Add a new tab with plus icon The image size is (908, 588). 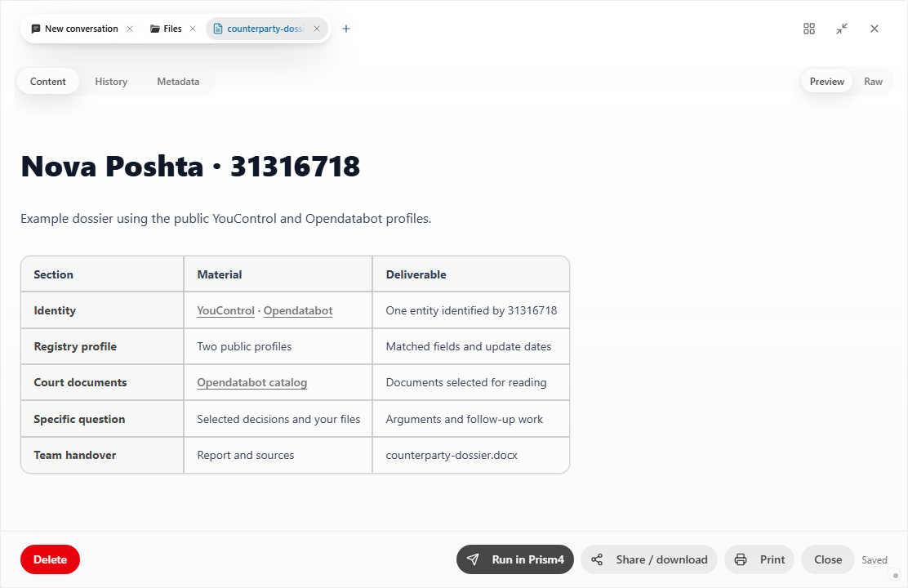(346, 29)
